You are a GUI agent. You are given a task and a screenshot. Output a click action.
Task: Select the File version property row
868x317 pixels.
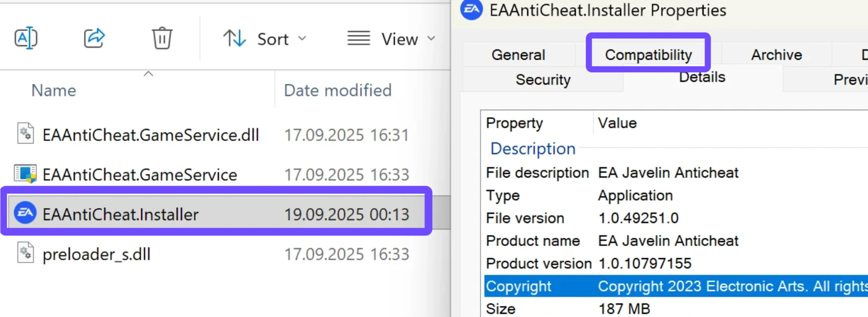(x=676, y=218)
